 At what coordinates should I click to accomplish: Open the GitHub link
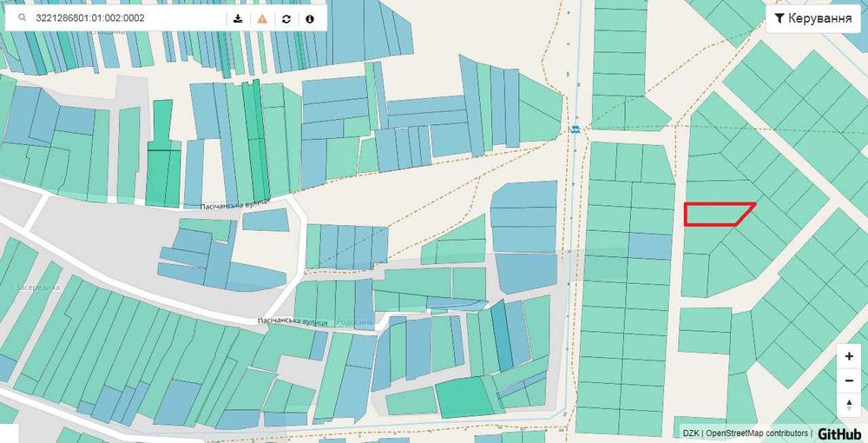click(x=839, y=433)
